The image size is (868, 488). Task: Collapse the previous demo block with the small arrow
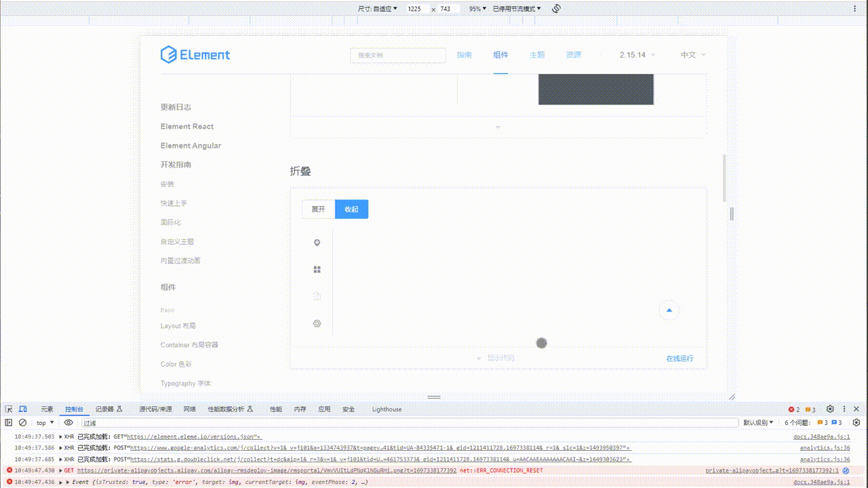498,127
